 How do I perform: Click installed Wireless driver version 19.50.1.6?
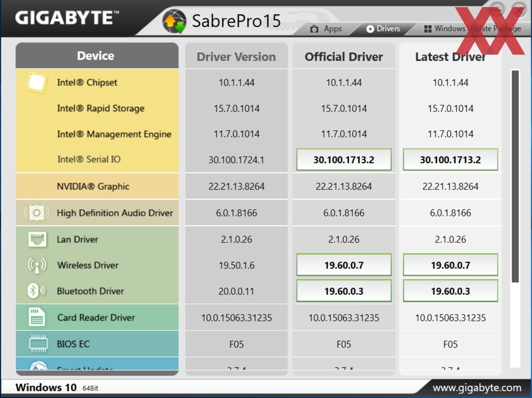click(x=237, y=265)
